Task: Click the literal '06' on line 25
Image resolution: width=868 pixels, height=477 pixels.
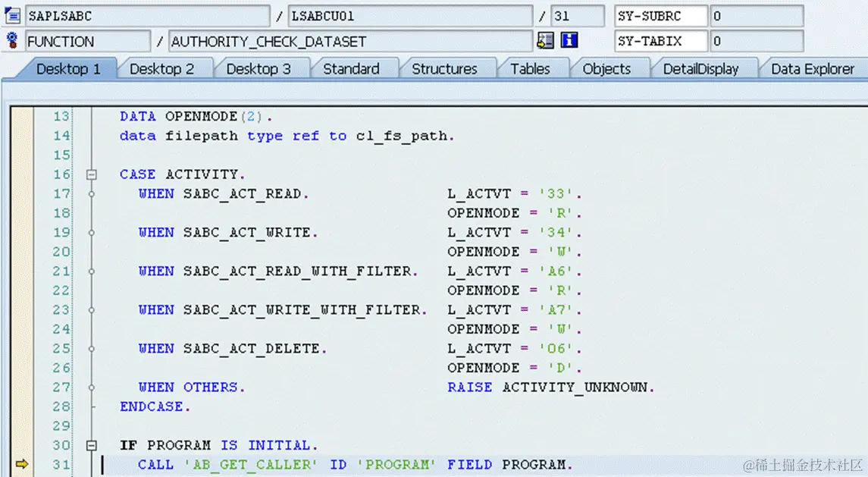Action: point(556,349)
